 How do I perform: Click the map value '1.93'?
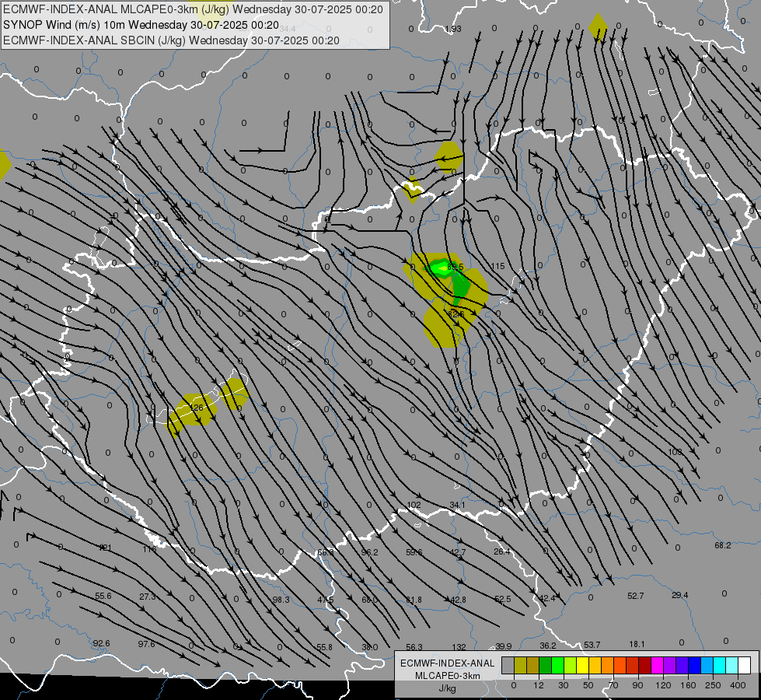453,29
